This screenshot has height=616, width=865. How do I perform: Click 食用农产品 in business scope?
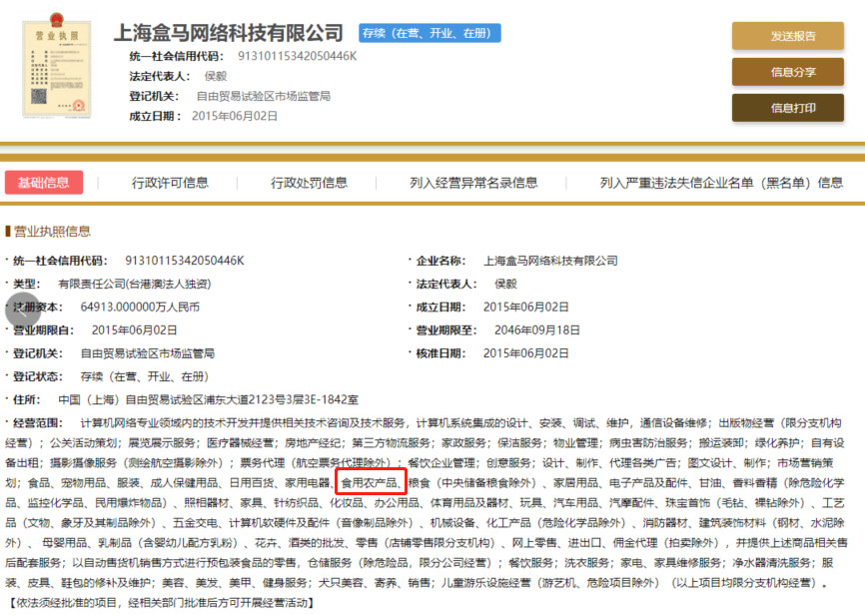tap(369, 483)
